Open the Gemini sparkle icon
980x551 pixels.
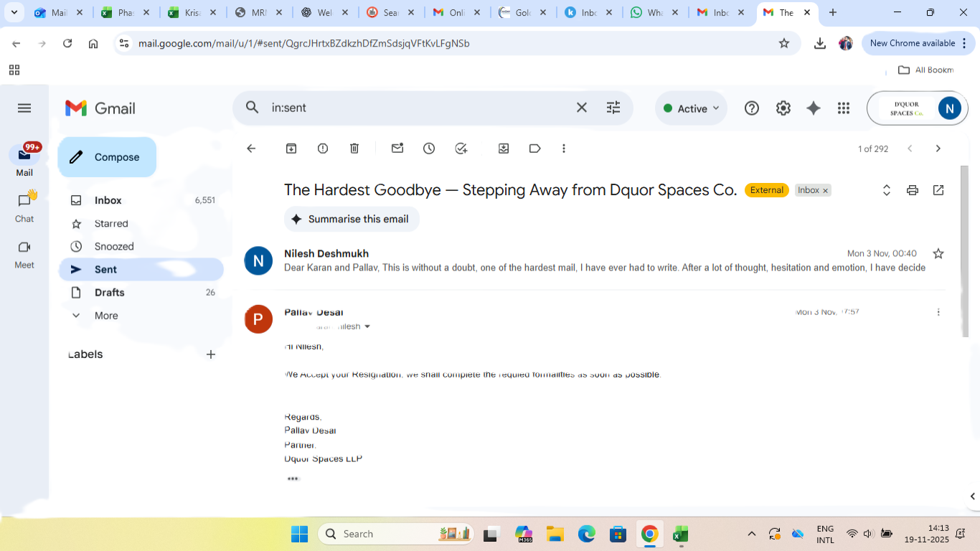[814, 108]
